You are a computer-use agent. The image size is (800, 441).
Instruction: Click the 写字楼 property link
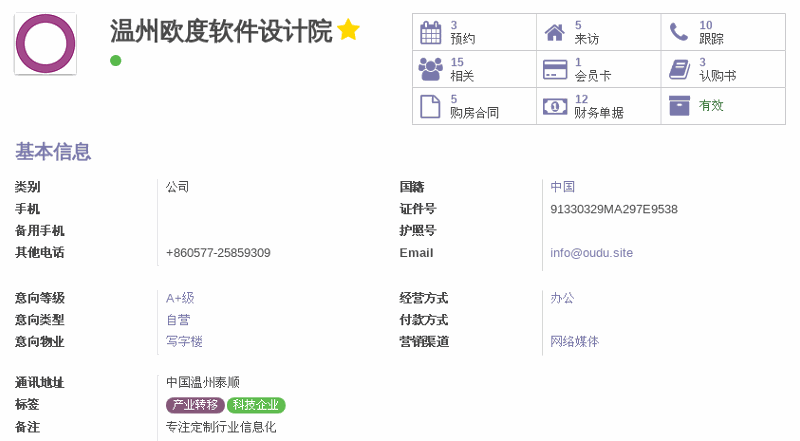coord(184,342)
